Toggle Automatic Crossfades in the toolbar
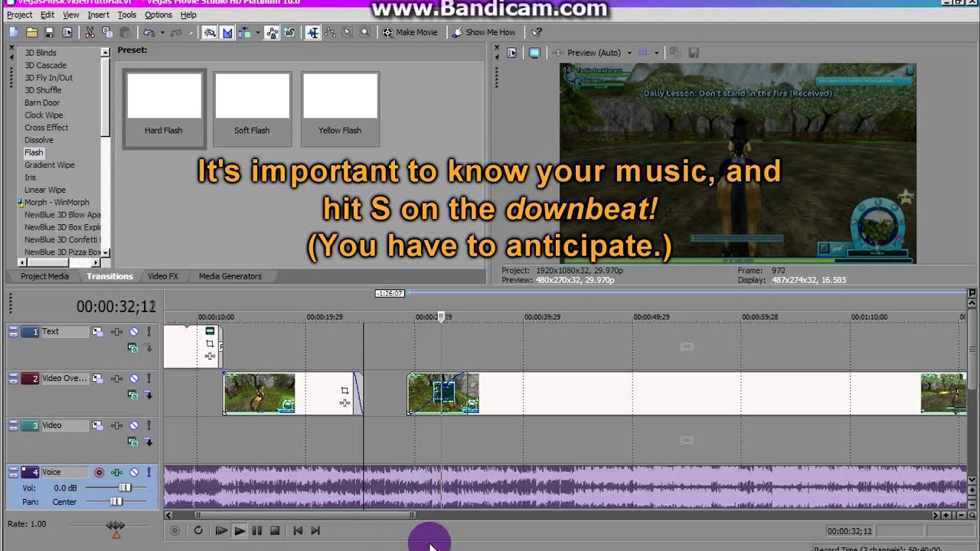The width and height of the screenshot is (980, 551). coord(227,32)
